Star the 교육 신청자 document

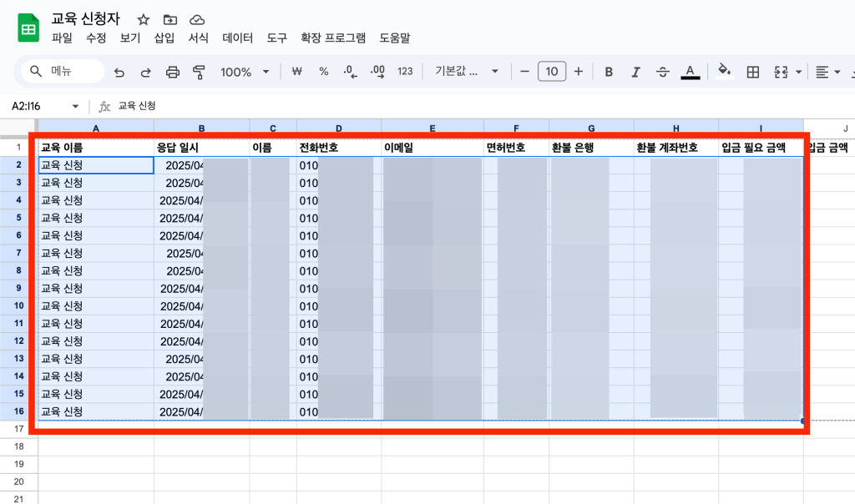pos(144,19)
